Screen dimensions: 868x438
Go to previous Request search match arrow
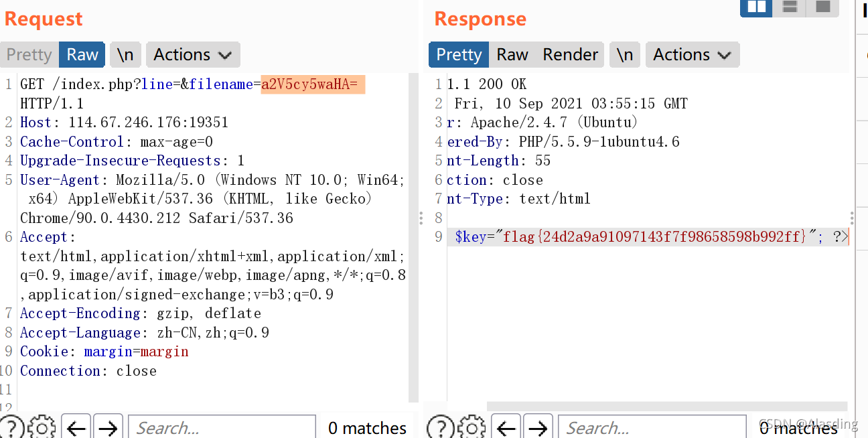pos(76,428)
